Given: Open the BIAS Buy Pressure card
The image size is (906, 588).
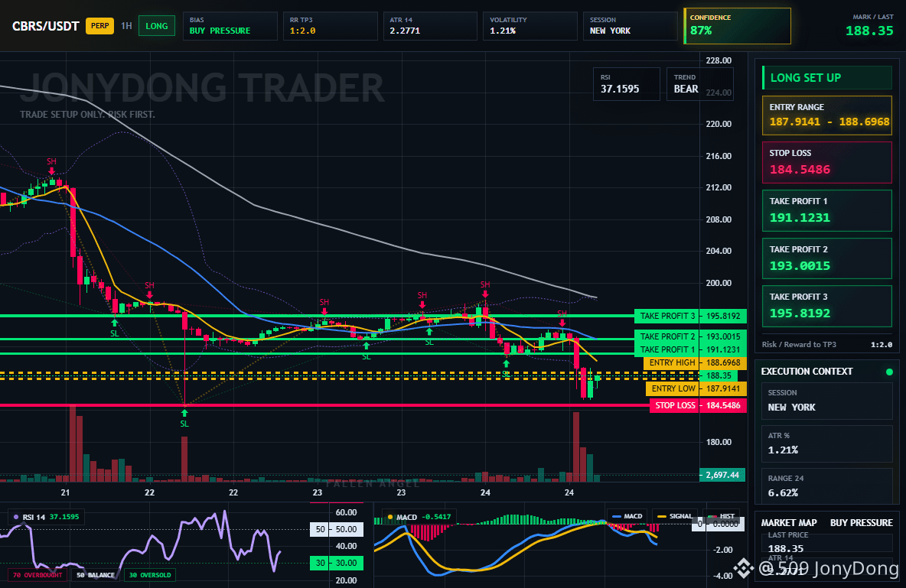Looking at the screenshot, I should pos(230,26).
